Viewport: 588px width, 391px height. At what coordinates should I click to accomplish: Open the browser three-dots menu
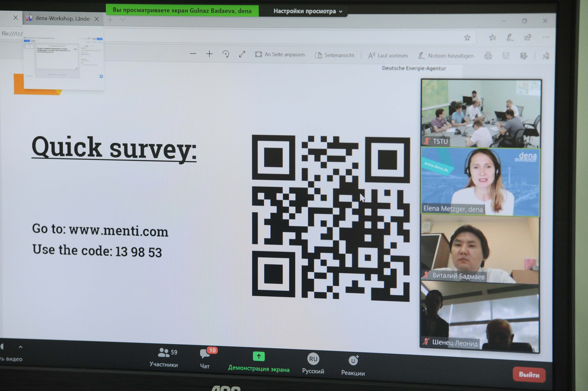(546, 37)
